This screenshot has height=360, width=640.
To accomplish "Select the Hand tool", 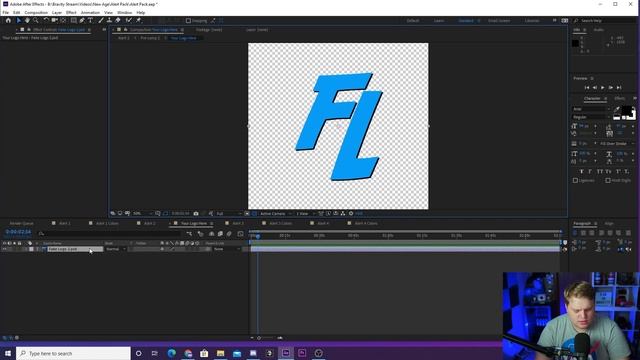I will coord(27,20).
